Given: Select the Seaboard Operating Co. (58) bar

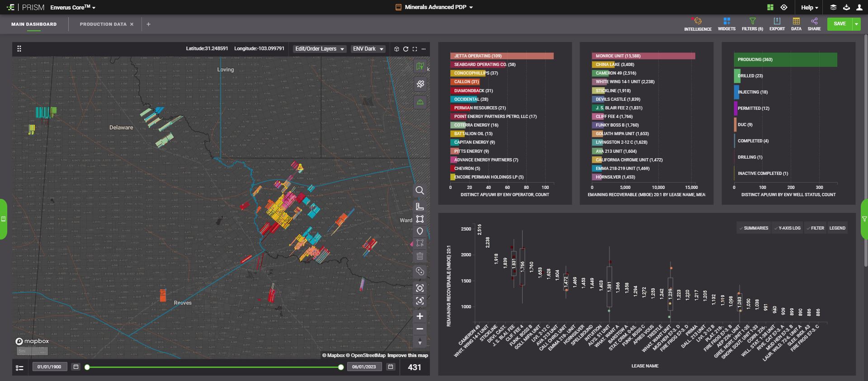Looking at the screenshot, I should tap(478, 65).
